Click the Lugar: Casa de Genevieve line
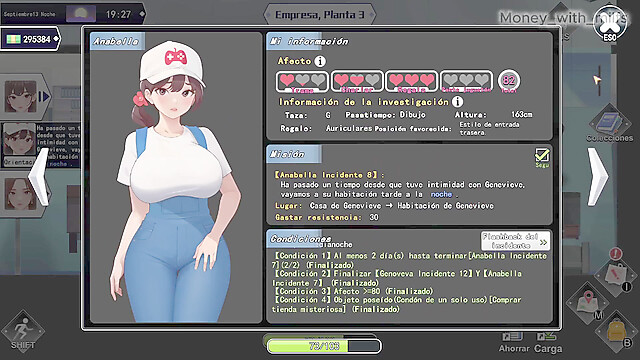Screen dimensions: 640x360 coord(384,206)
